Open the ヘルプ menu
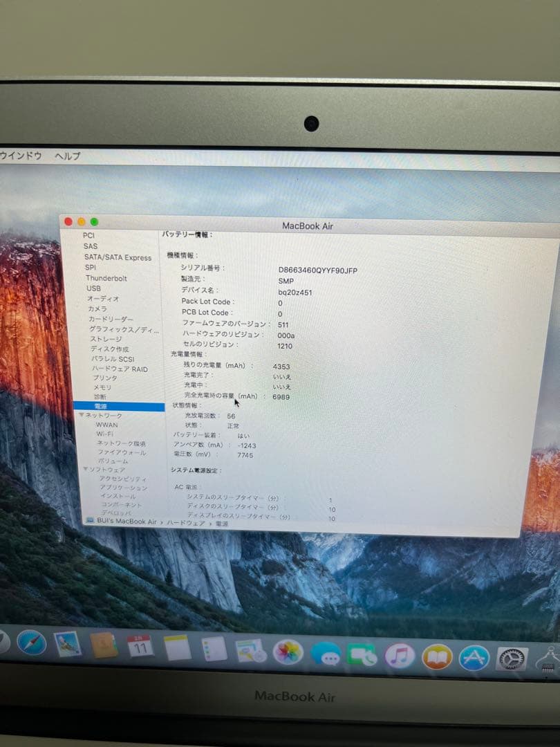Image resolution: width=560 pixels, height=747 pixels. point(65,157)
